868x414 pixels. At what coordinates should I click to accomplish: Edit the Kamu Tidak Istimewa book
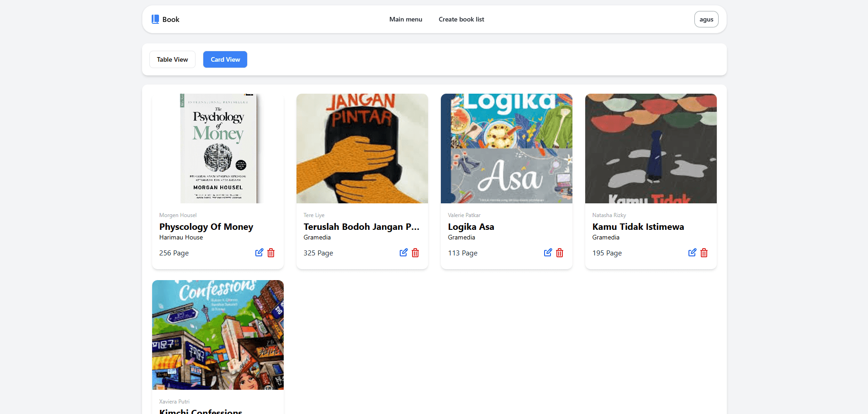pos(692,253)
